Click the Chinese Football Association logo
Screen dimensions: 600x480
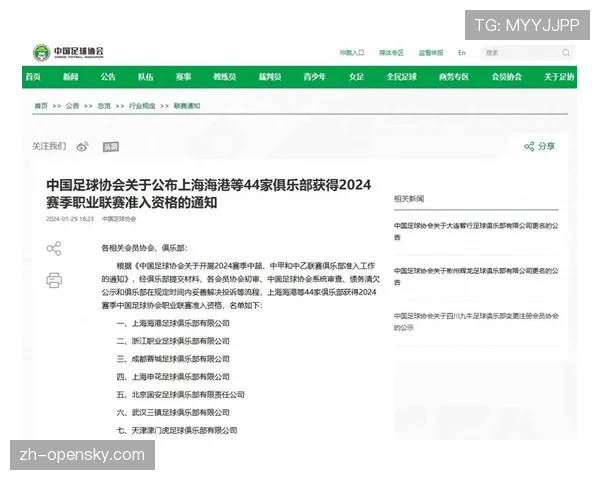pos(68,52)
